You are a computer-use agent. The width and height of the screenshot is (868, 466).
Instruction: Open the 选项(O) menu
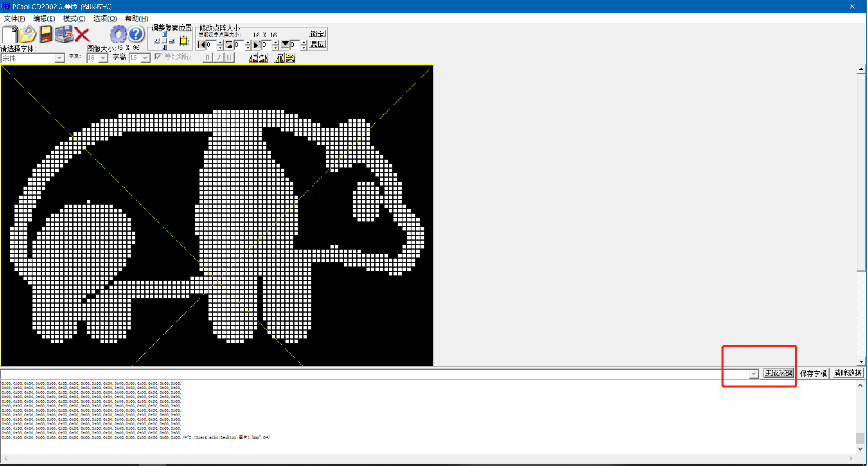tap(105, 18)
